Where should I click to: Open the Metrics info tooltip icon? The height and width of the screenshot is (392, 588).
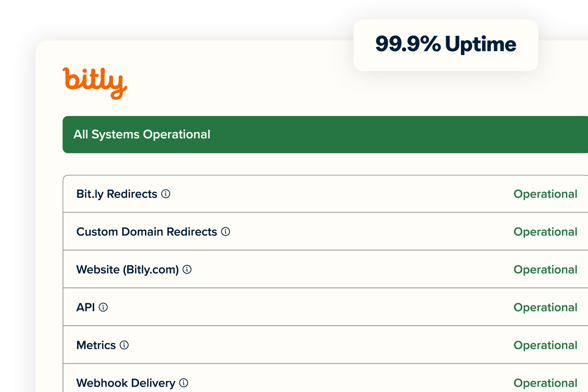pyautogui.click(x=124, y=345)
